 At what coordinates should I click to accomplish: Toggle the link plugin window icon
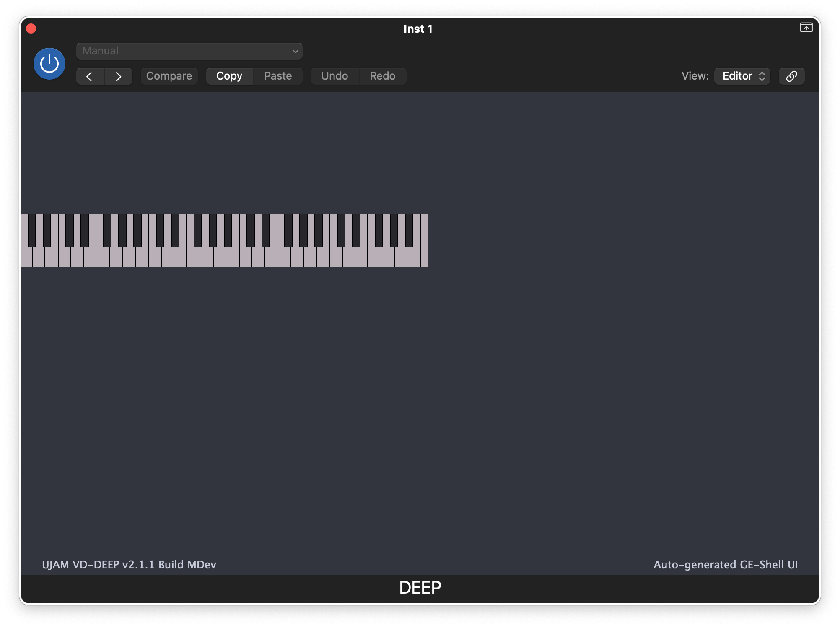pos(791,76)
